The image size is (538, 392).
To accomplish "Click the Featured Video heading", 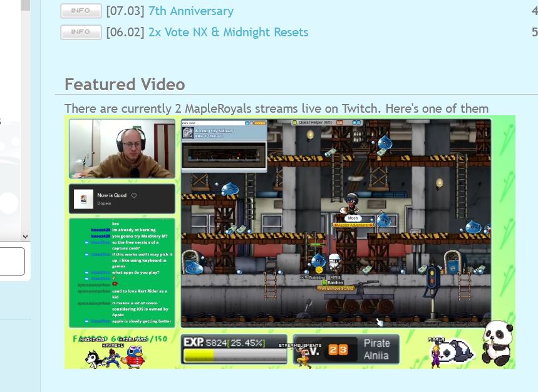I will [125, 85].
